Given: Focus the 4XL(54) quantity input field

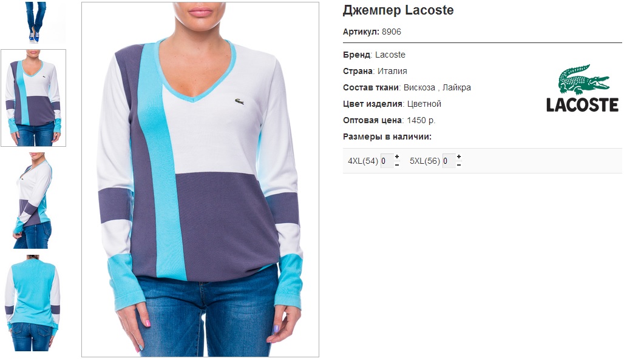Looking at the screenshot, I should 387,161.
